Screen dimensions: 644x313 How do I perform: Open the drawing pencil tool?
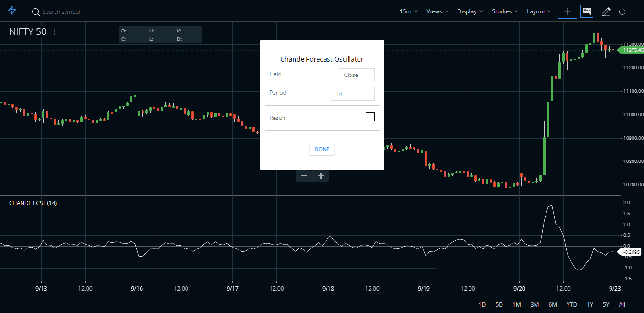pos(606,11)
